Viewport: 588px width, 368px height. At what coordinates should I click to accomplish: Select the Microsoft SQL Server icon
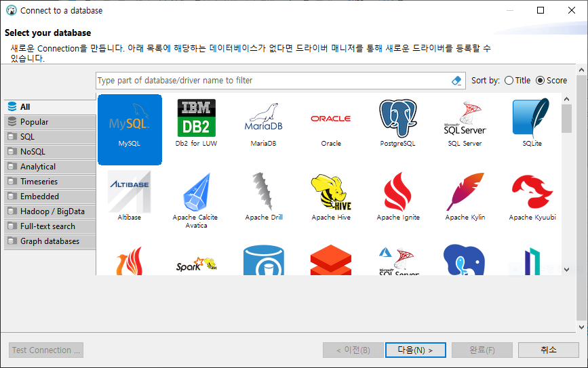pyautogui.click(x=465, y=123)
